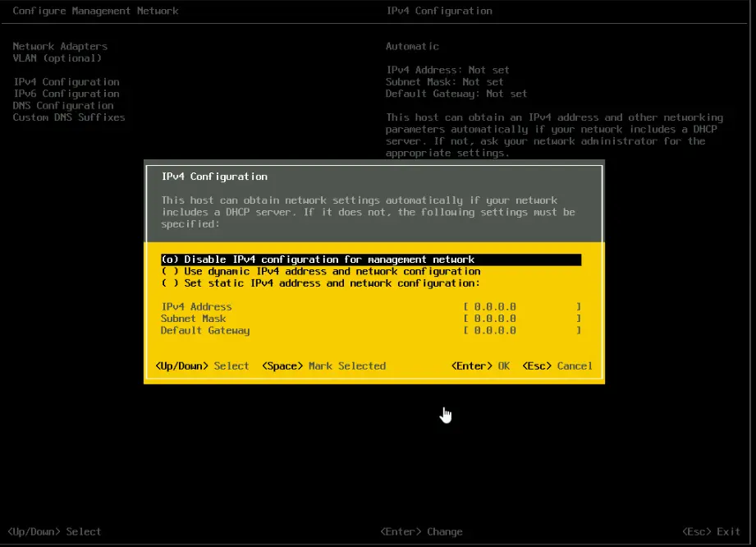Viewport: 756px width, 547px height.
Task: Open VLAN (optional) menu item
Action: (57, 58)
